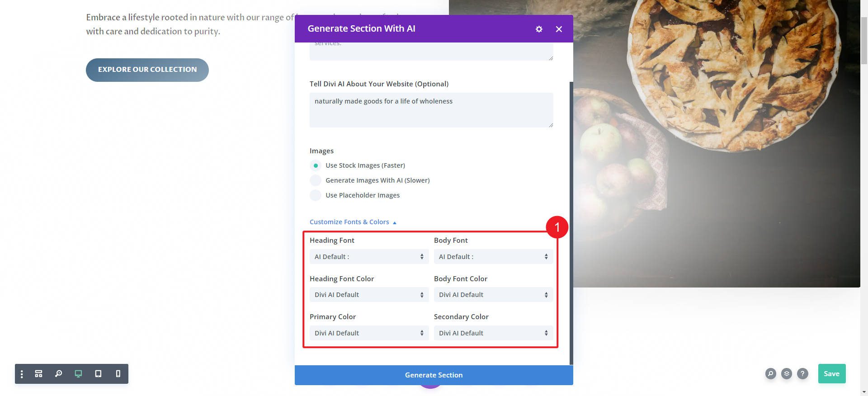Open builder settings three-dot menu
This screenshot has height=396, width=868.
point(22,374)
